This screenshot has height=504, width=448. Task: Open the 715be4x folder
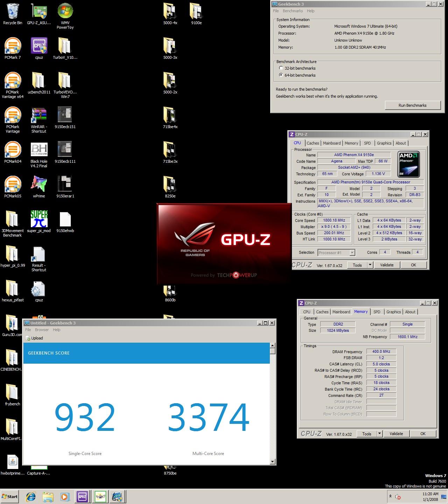(x=170, y=118)
